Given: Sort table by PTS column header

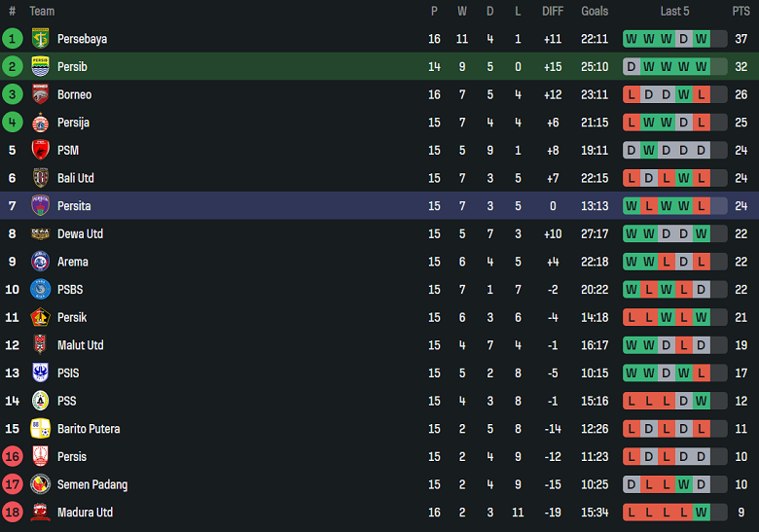Looking at the screenshot, I should pos(741,12).
